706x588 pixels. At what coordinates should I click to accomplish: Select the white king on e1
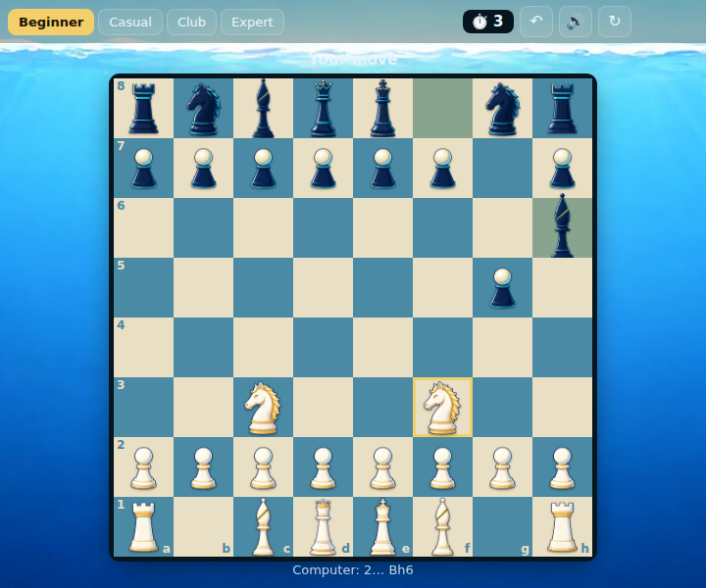click(382, 527)
